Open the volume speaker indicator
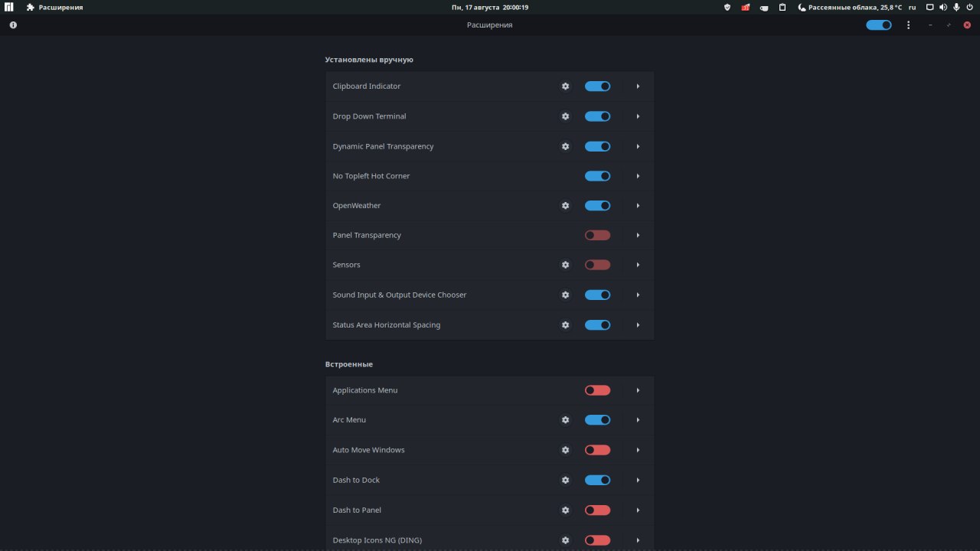This screenshot has height=551, width=980. [943, 7]
